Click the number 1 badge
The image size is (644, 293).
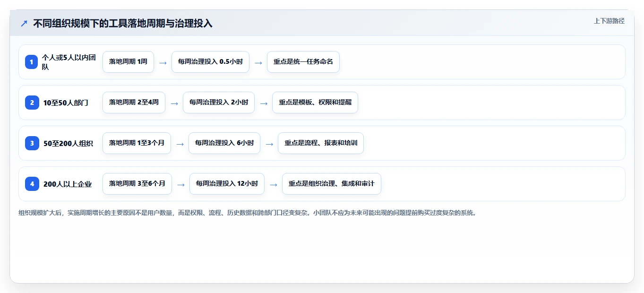pos(32,62)
